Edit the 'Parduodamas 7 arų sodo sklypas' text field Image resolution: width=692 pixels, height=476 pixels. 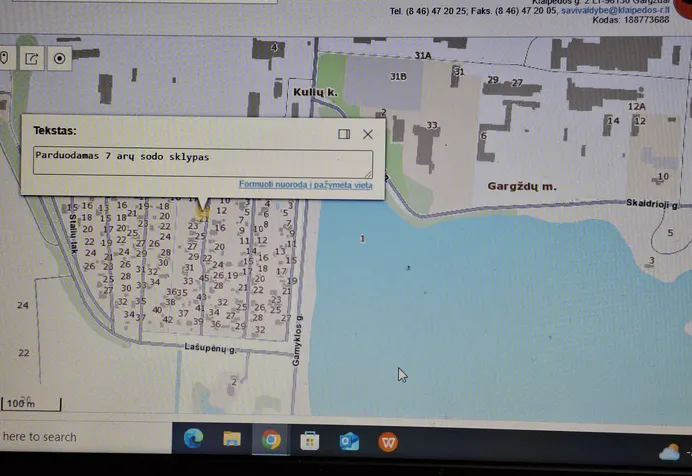pos(203,162)
